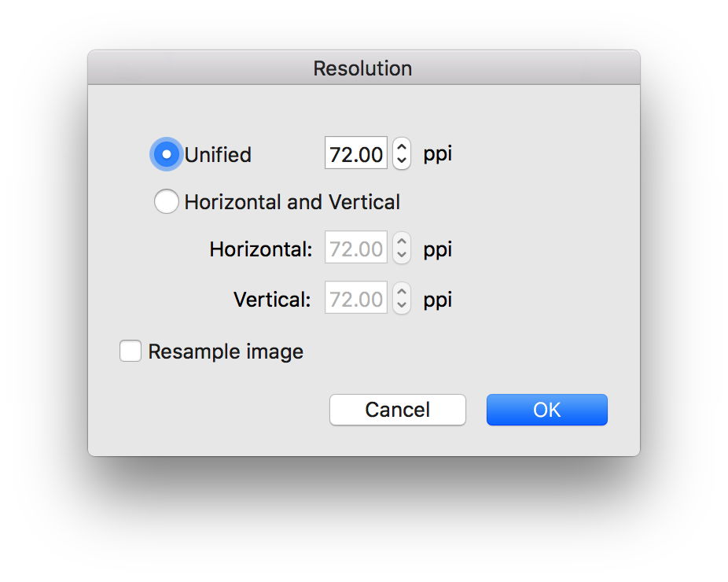Image resolution: width=728 pixels, height=582 pixels.
Task: Click the Vertical ppi value field
Action: (355, 300)
